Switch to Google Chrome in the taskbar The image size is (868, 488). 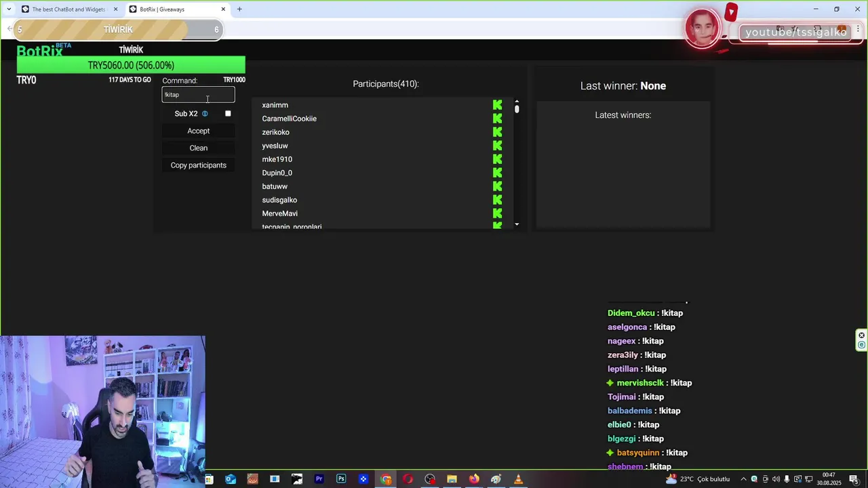tap(386, 479)
